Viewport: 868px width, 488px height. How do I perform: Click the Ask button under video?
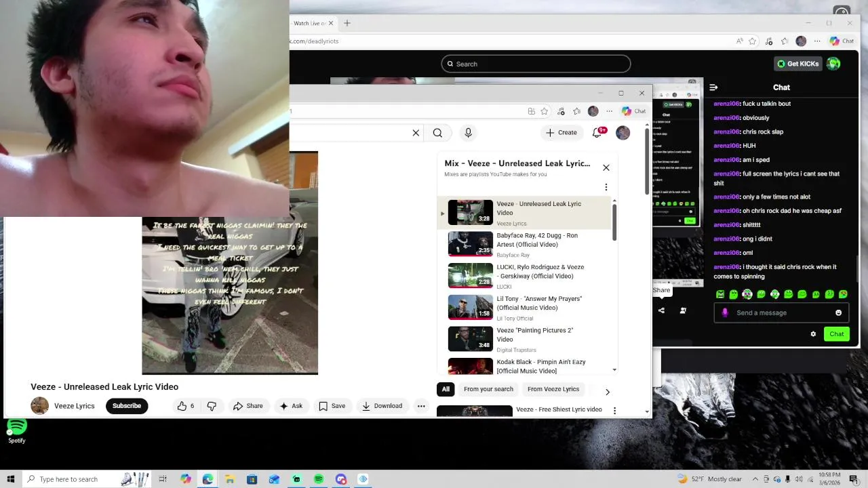coord(291,406)
